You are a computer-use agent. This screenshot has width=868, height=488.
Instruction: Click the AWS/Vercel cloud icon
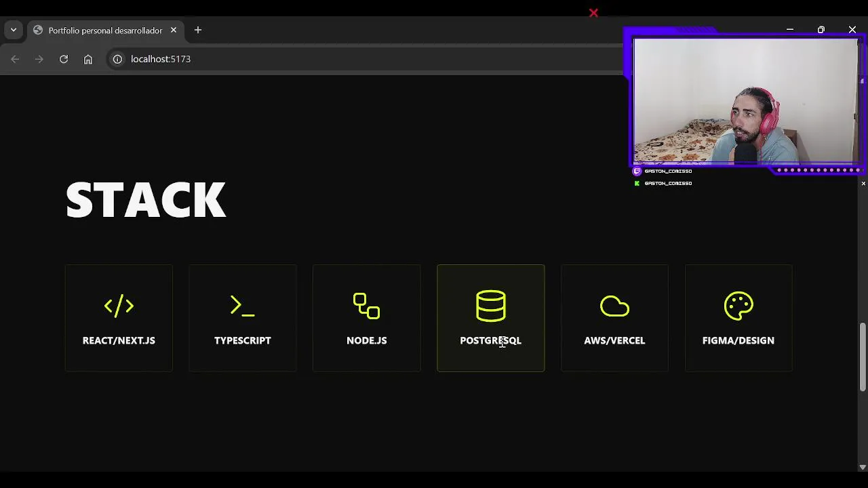tap(614, 306)
